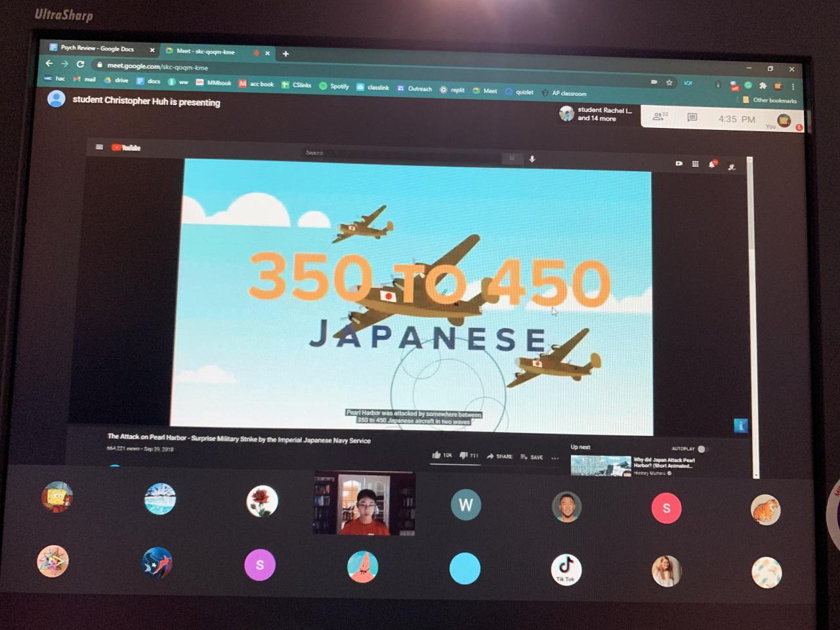This screenshot has width=840, height=630.
Task: Open the Chrome extensions puzzle icon
Action: click(763, 85)
